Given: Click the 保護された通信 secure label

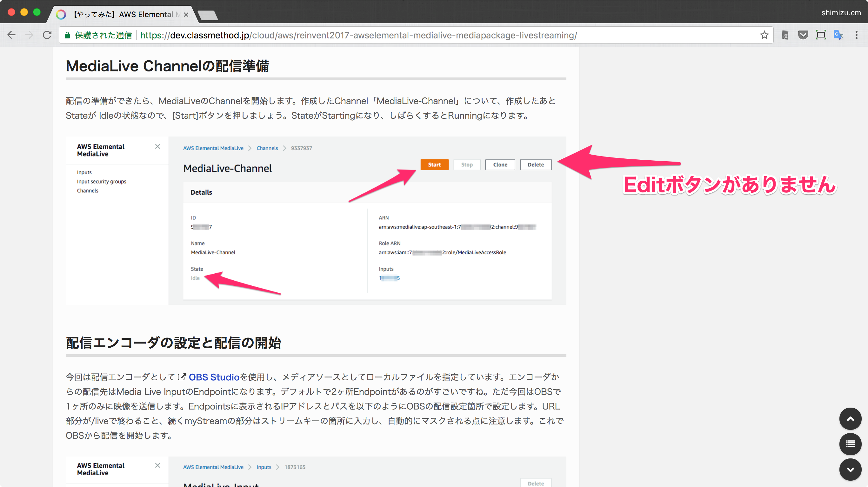Looking at the screenshot, I should click(103, 35).
